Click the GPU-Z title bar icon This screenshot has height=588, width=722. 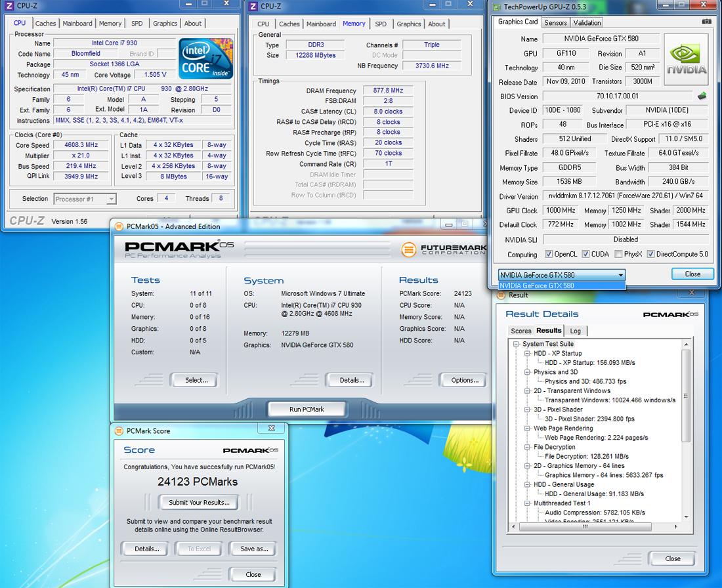pos(496,7)
